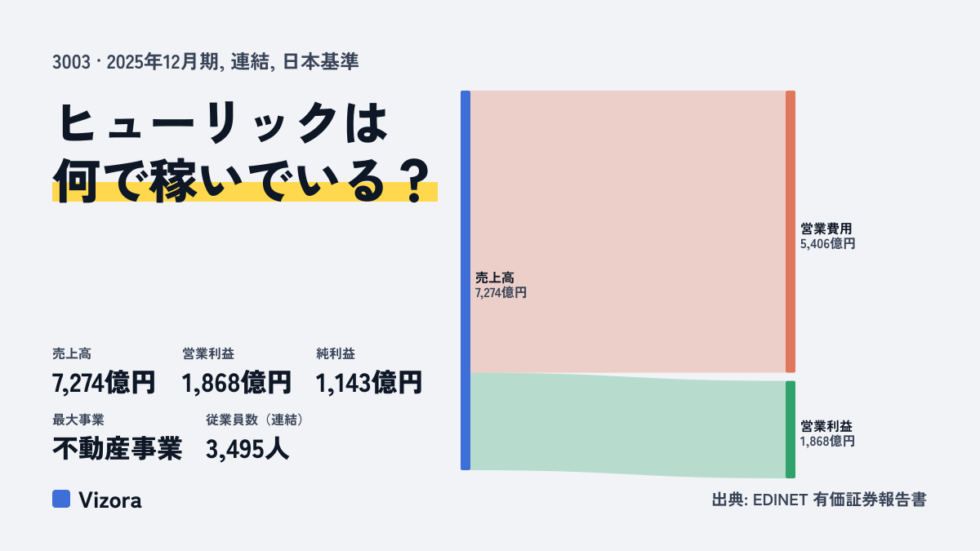
Task: Click the 売上高 7,274億円 chart label
Action: click(501, 285)
